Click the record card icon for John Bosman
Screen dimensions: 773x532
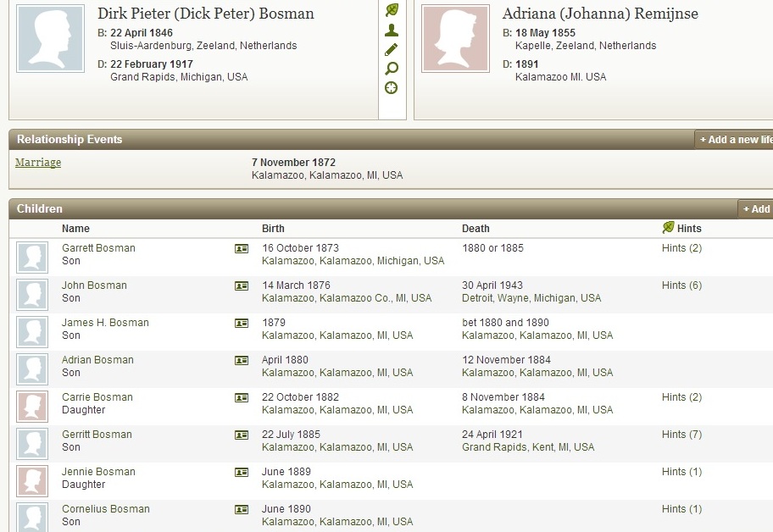[242, 286]
